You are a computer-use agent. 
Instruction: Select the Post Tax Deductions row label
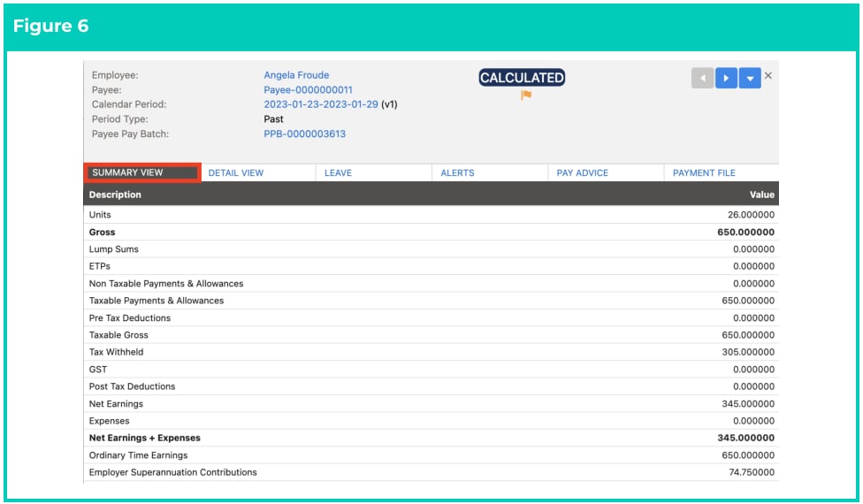point(132,386)
